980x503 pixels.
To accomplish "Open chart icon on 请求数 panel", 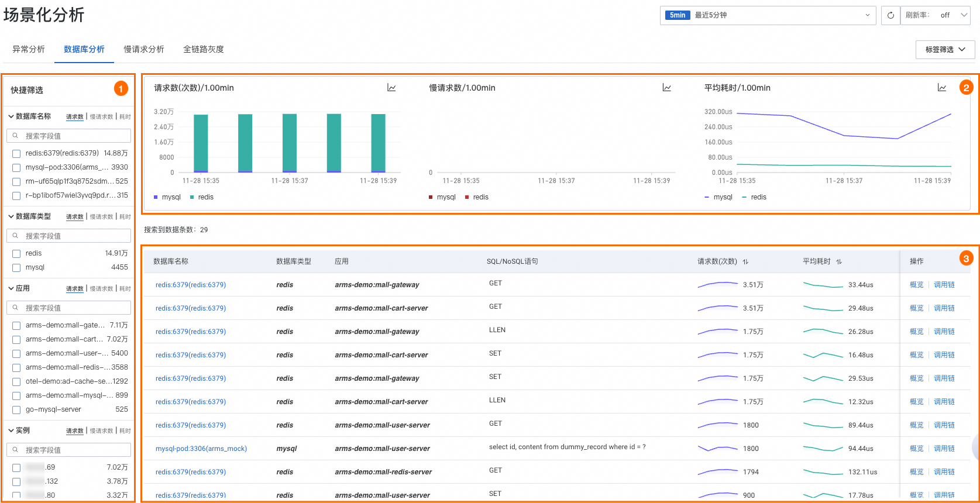I will click(x=391, y=88).
